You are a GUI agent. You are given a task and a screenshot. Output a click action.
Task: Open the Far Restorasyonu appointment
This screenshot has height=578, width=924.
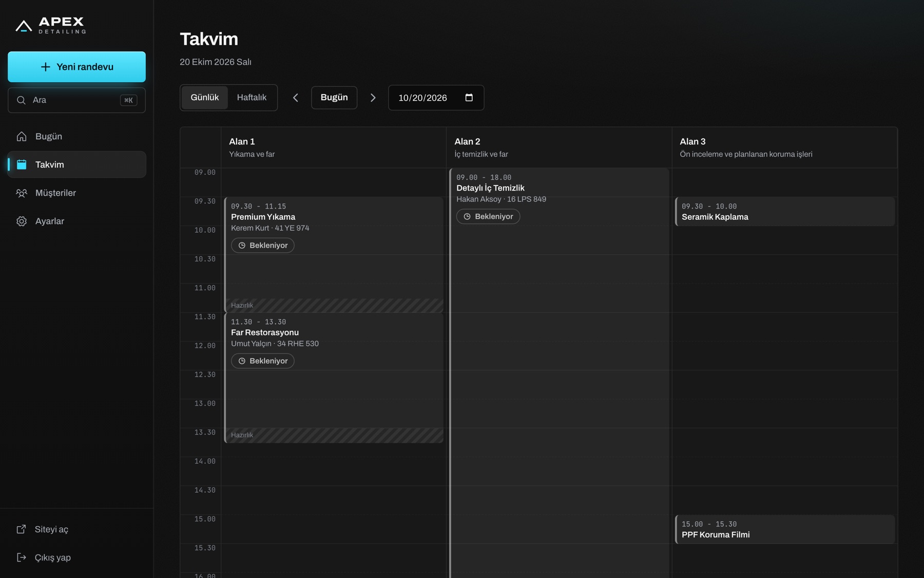click(x=334, y=378)
